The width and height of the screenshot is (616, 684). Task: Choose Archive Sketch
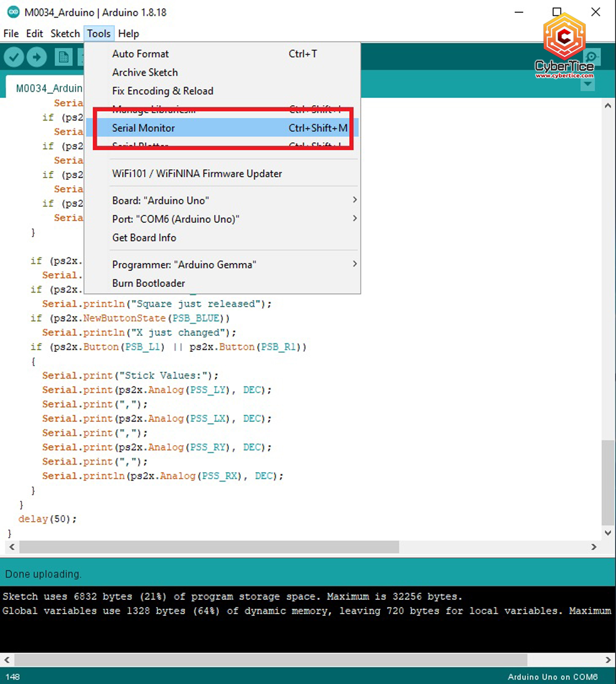pyautogui.click(x=222, y=72)
